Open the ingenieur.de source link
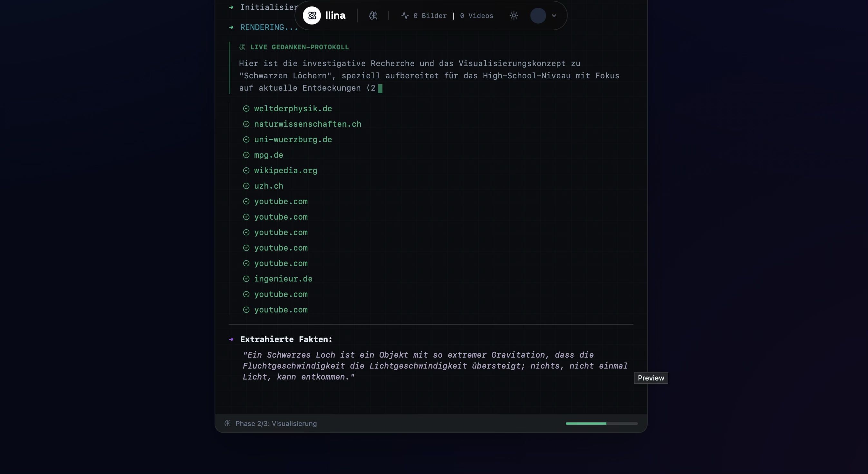This screenshot has width=868, height=474. coord(283,279)
